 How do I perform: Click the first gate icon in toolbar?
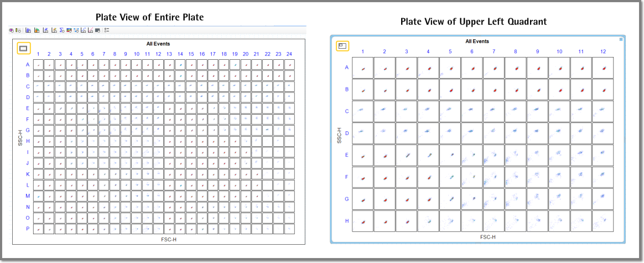pyautogui.click(x=11, y=30)
